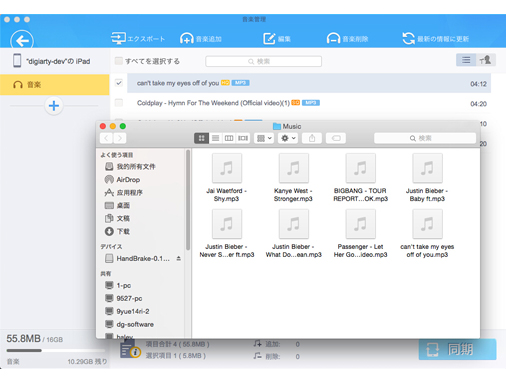Zoom the Music Finder window

click(123, 126)
